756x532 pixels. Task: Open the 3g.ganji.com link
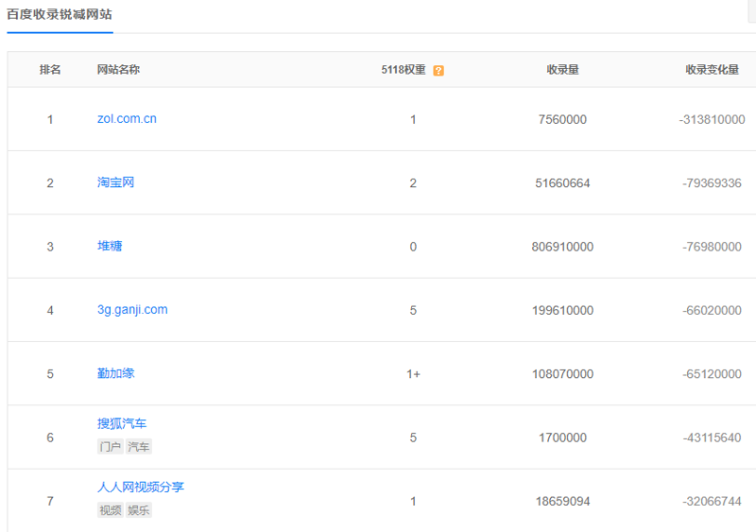click(132, 310)
